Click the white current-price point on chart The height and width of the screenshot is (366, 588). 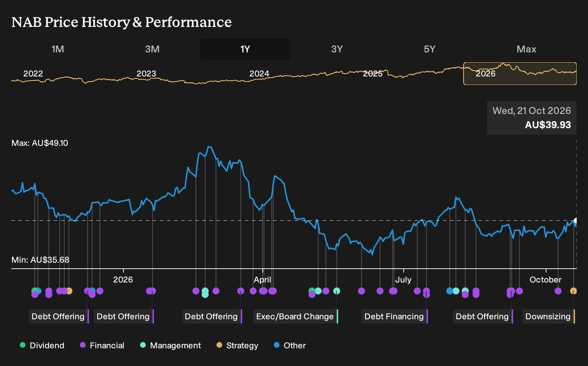point(576,221)
